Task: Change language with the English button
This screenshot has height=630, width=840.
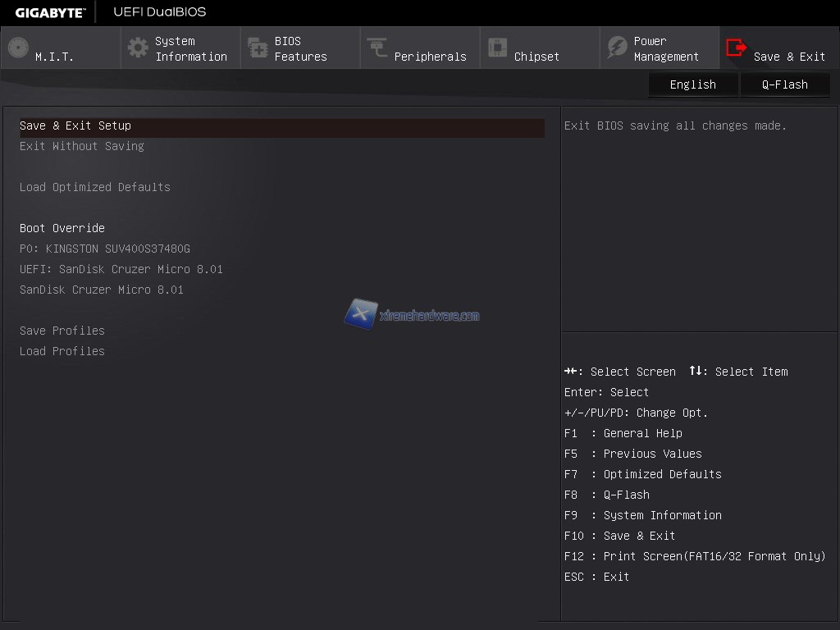Action: pyautogui.click(x=693, y=84)
